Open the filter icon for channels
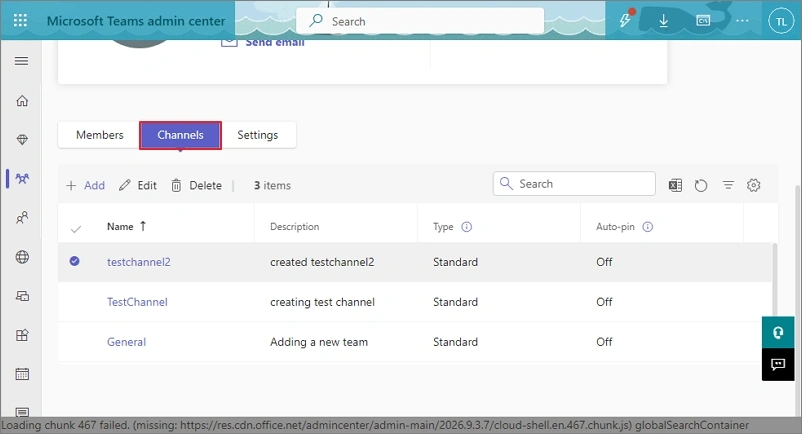 pyautogui.click(x=728, y=185)
